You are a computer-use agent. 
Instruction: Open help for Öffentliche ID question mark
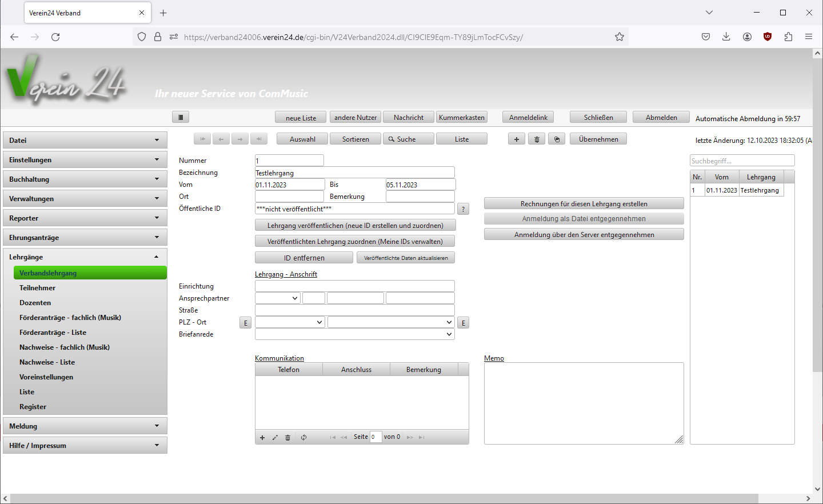pos(464,209)
